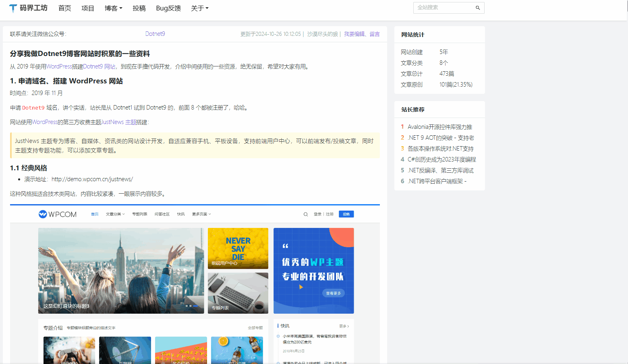The image size is (628, 364).
Task: Open recommended article .NET反编译、第三方库调试
Action: 440,170
